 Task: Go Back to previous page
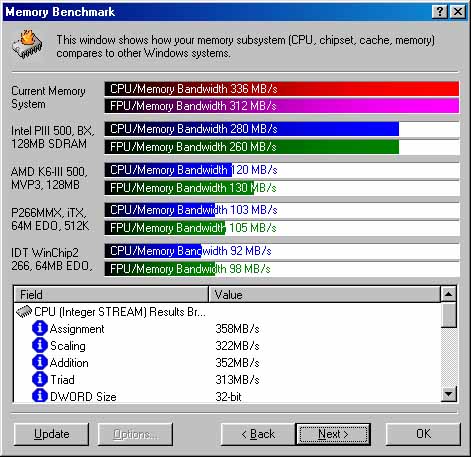tap(258, 434)
